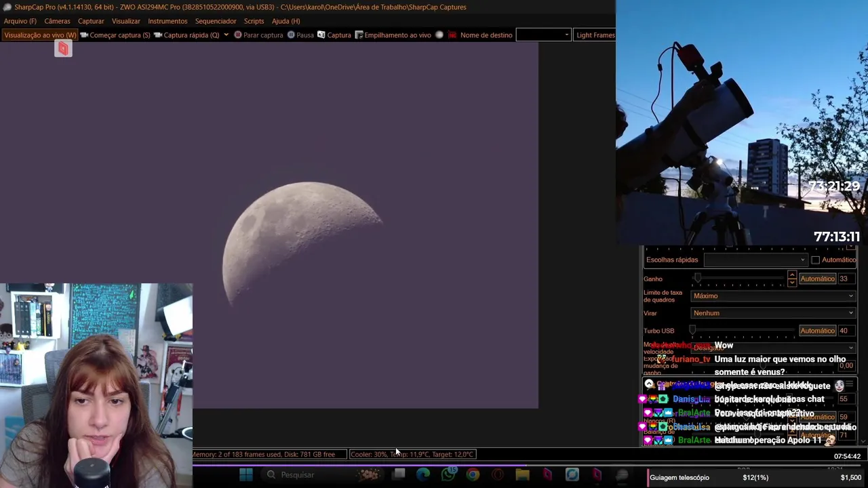Open Opera browser from the taskbar
The image size is (868, 488).
click(x=498, y=474)
